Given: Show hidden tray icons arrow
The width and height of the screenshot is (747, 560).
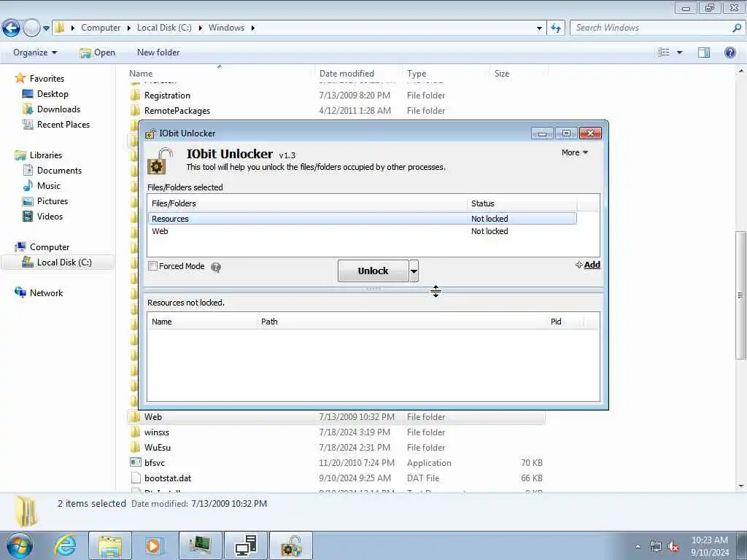Looking at the screenshot, I should (x=638, y=547).
